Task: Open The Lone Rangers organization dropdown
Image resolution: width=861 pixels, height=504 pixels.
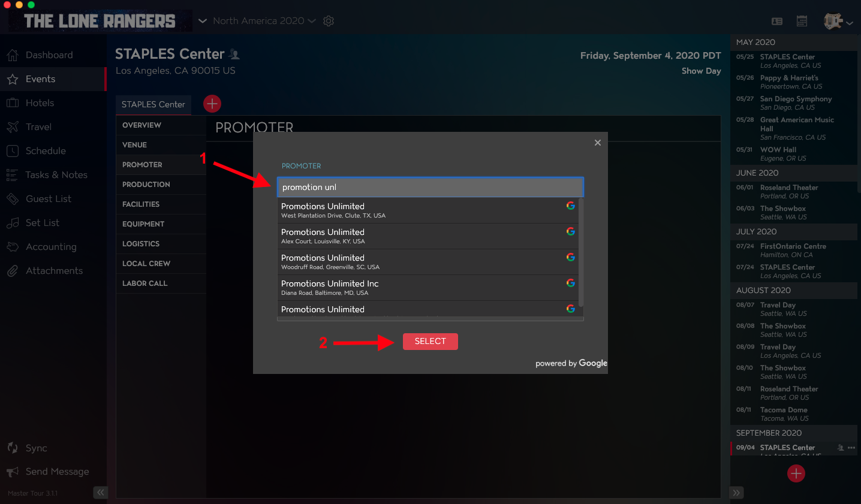Action: click(x=203, y=21)
